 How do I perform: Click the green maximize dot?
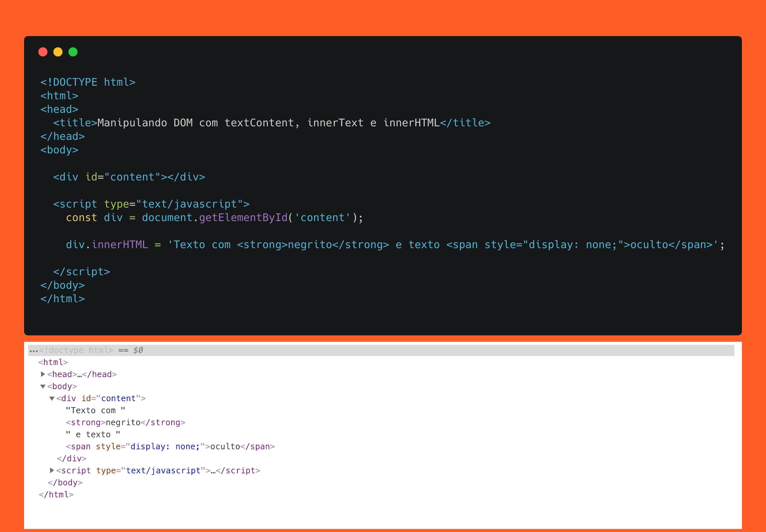[73, 52]
